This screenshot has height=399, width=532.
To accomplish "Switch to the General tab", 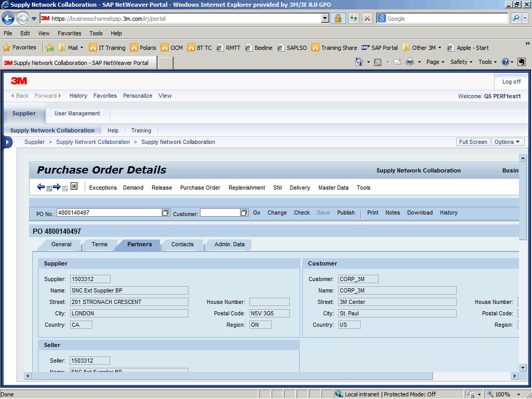I will click(x=61, y=244).
